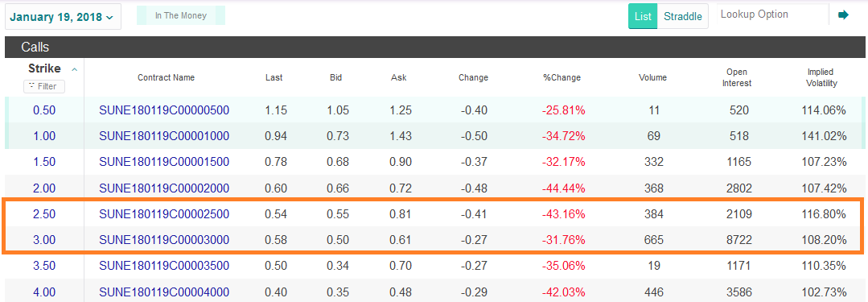Open the Strike Filter button
Image resolution: width=868 pixels, height=302 pixels.
pyautogui.click(x=44, y=86)
